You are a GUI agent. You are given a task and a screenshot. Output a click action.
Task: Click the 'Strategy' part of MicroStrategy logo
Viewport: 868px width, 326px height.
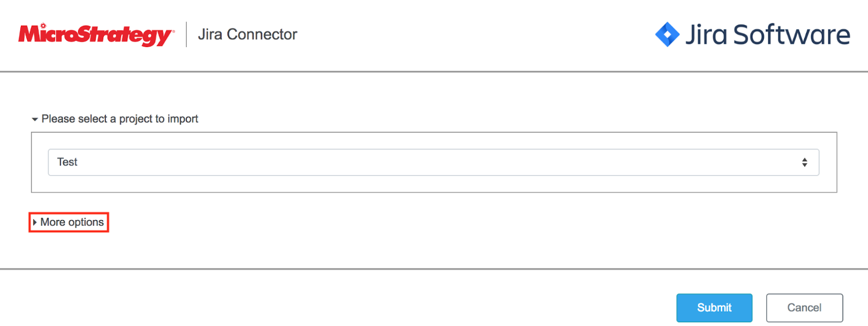click(123, 35)
